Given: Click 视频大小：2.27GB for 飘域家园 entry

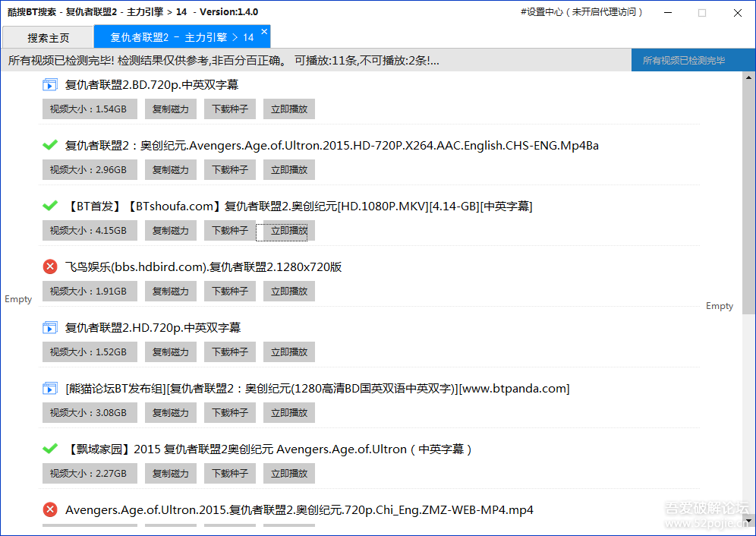Looking at the screenshot, I should 90,474.
